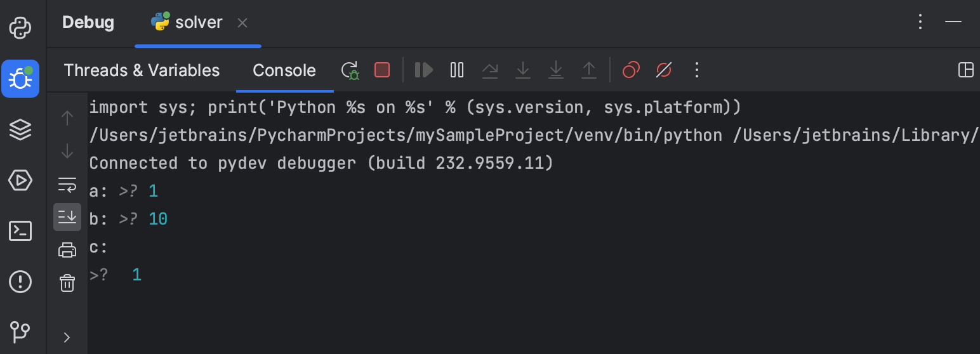Image resolution: width=980 pixels, height=354 pixels.
Task: Open the Debug tool window icon
Action: click(20, 79)
